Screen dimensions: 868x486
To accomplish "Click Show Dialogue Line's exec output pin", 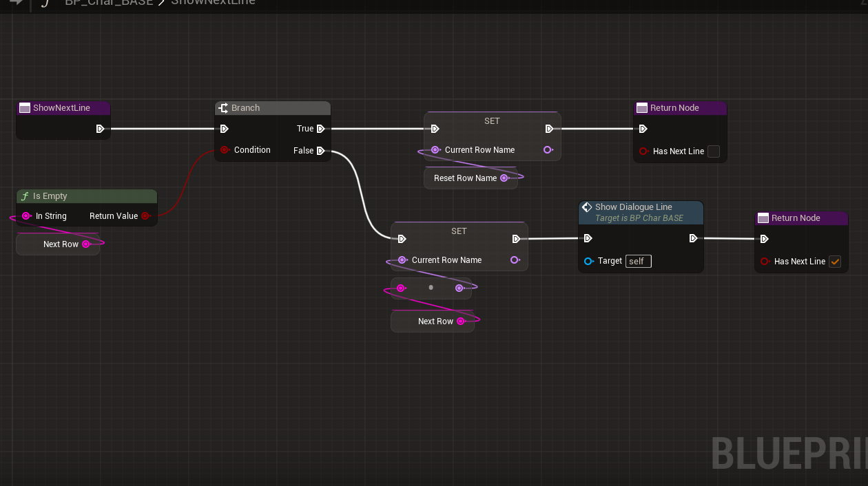I will (693, 239).
